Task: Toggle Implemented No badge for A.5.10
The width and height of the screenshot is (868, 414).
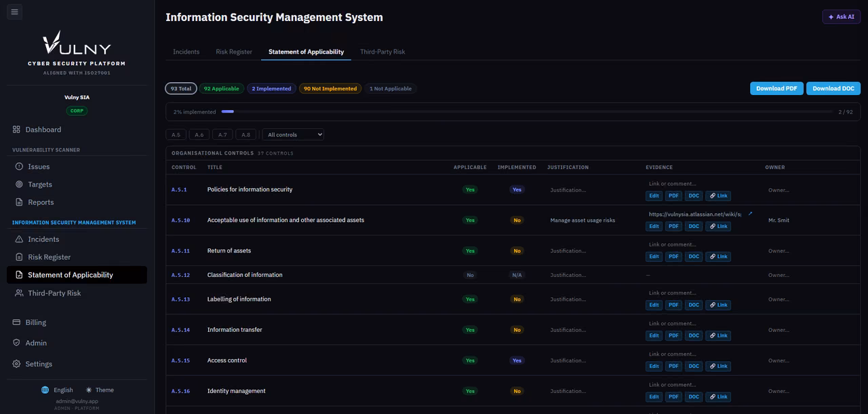Action: (x=517, y=221)
